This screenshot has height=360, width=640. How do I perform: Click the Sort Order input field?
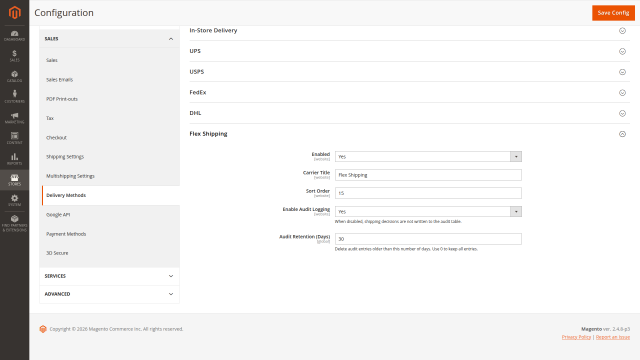click(x=428, y=193)
